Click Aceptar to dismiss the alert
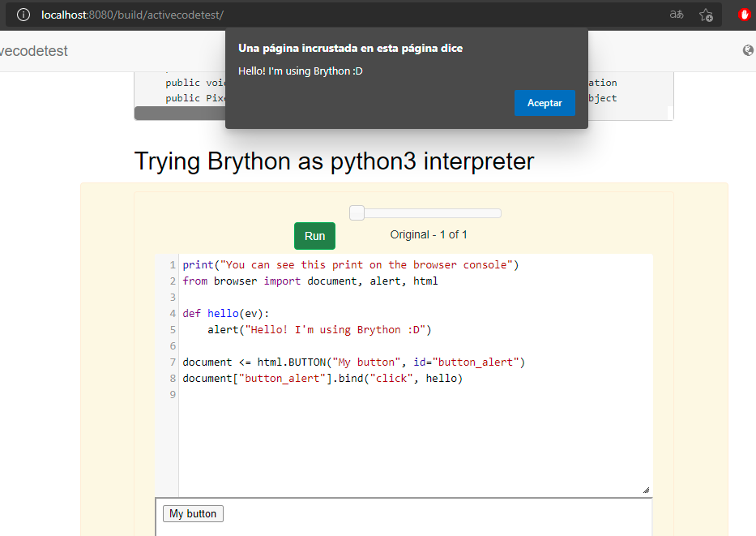The image size is (756, 536). (545, 103)
